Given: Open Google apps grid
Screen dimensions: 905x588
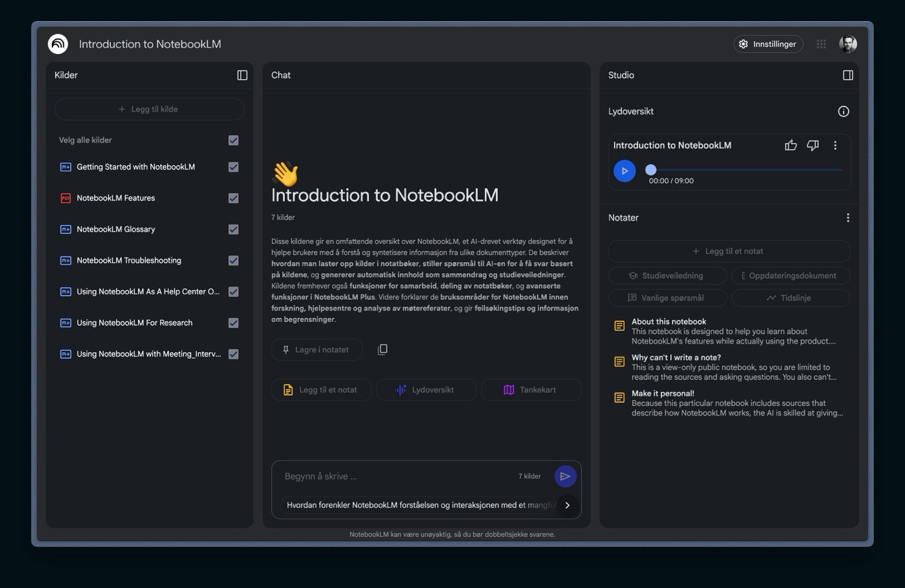Looking at the screenshot, I should coord(821,44).
